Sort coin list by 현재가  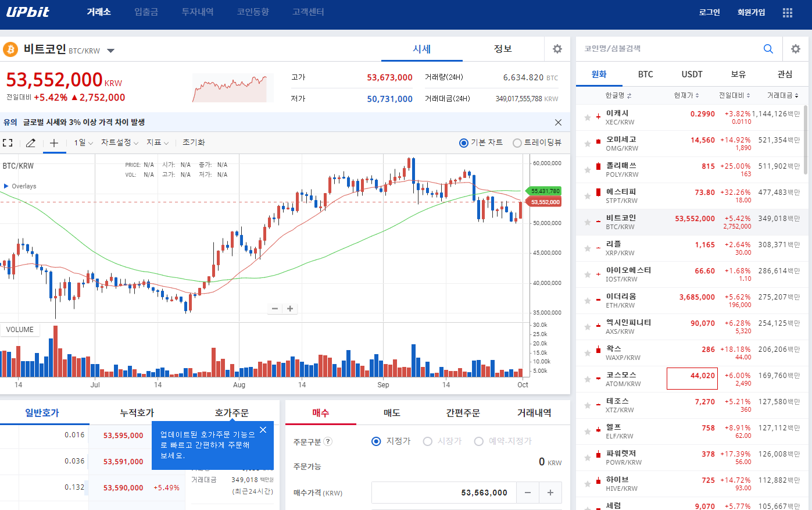pos(686,95)
